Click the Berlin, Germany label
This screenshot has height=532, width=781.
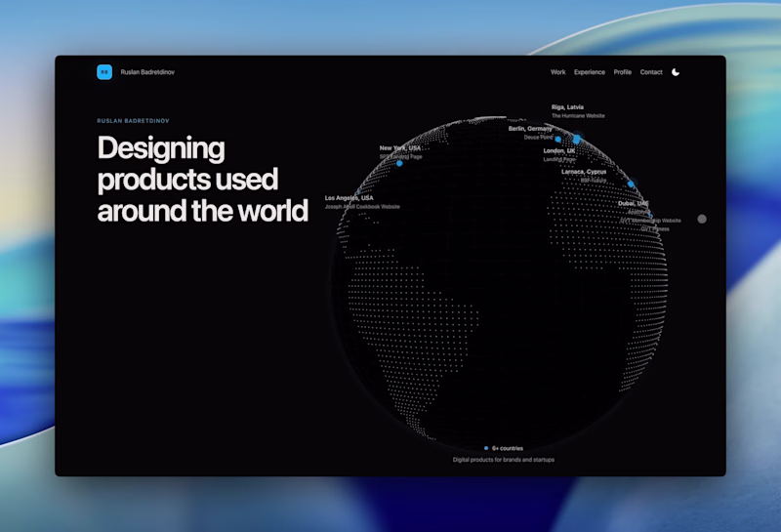(530, 129)
